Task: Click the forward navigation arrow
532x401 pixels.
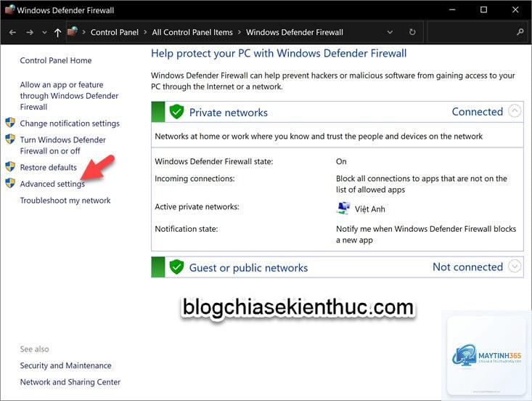Action: [30, 32]
